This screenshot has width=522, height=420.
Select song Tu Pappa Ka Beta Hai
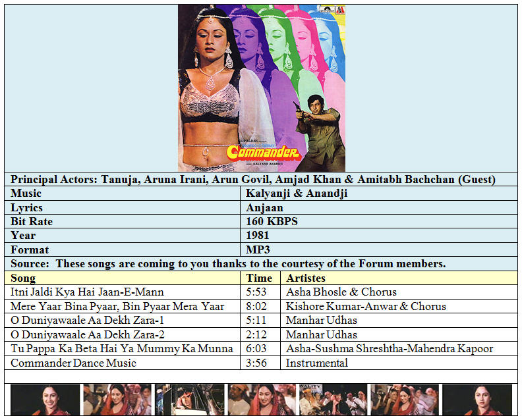(122, 348)
